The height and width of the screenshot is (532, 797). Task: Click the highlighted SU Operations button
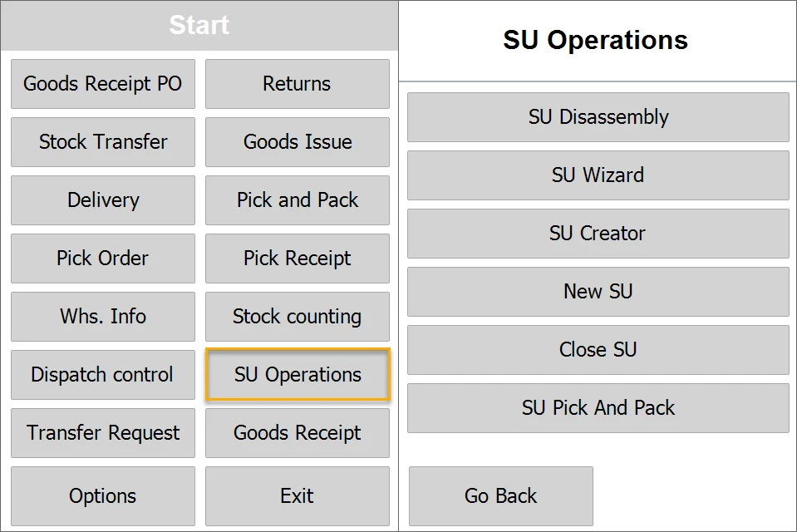(297, 375)
